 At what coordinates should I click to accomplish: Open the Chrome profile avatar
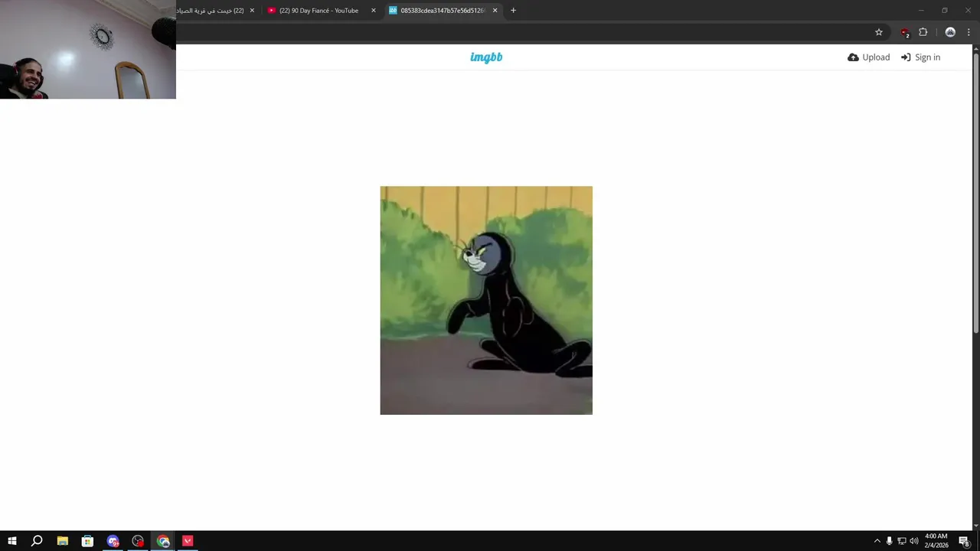pyautogui.click(x=950, y=32)
